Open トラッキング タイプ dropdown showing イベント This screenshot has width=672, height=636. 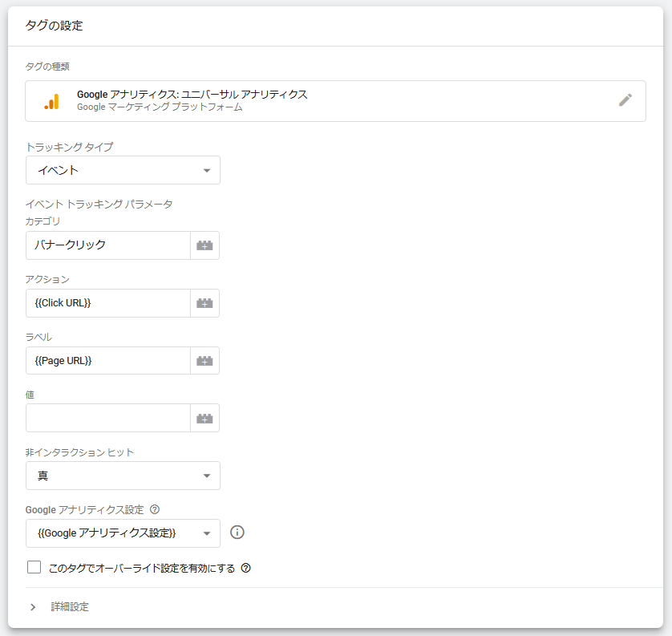123,170
